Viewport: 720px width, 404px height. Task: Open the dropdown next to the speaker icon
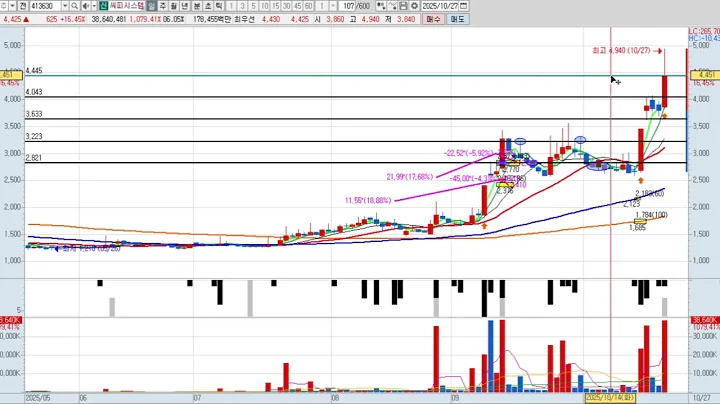[95, 6]
